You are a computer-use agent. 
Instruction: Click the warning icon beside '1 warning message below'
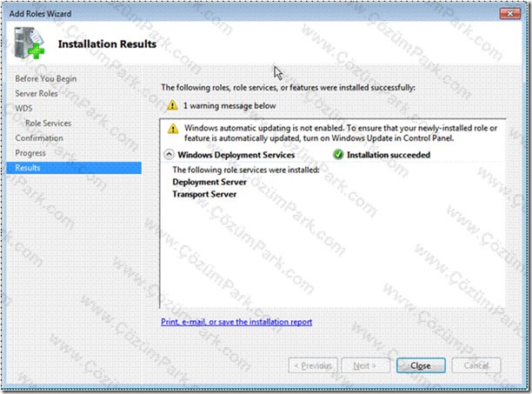(172, 105)
